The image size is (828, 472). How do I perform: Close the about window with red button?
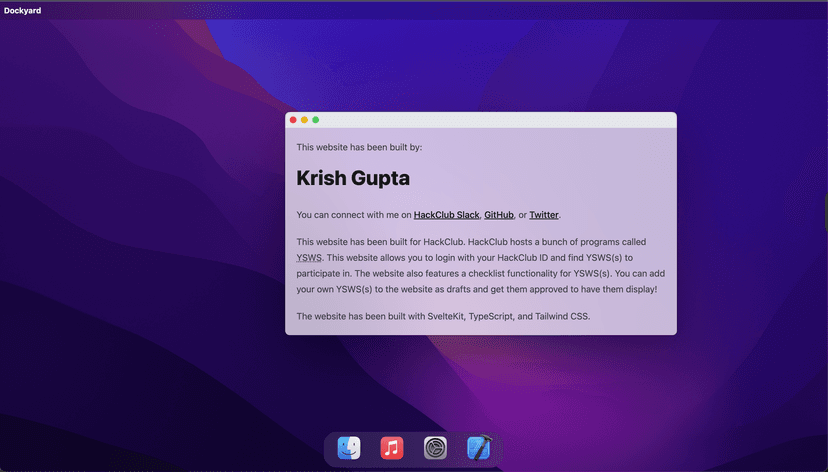coord(293,120)
